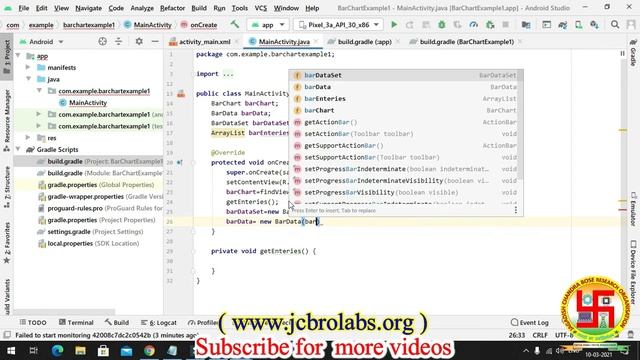Expand the manifests folder
The image size is (640, 360).
[28, 67]
